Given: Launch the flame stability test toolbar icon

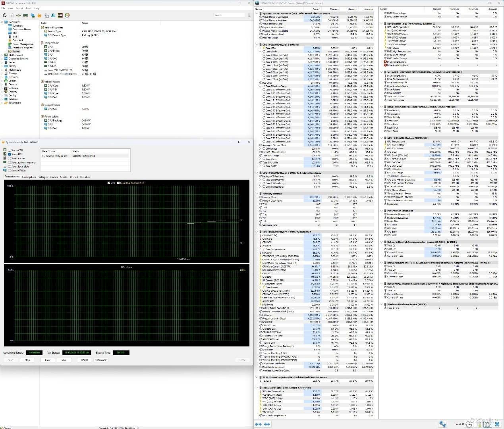Looking at the screenshot, I should pyautogui.click(x=39, y=15).
